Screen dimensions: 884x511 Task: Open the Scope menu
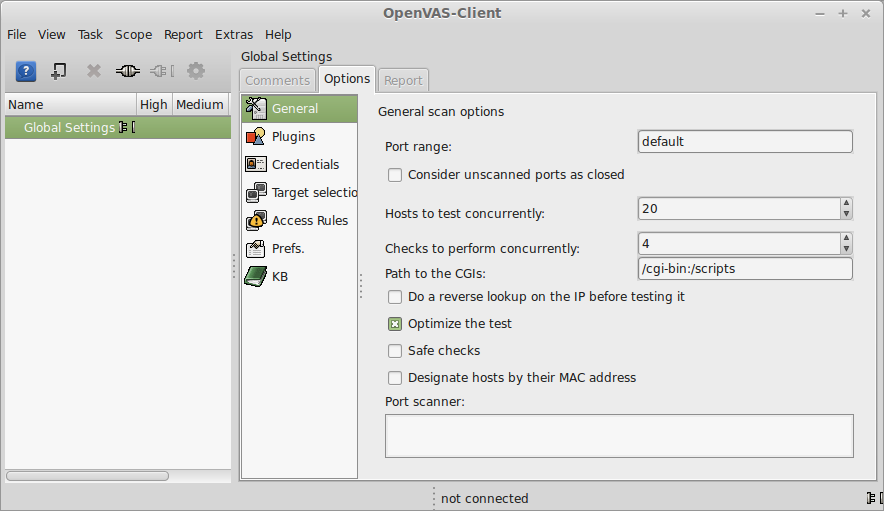click(x=134, y=34)
